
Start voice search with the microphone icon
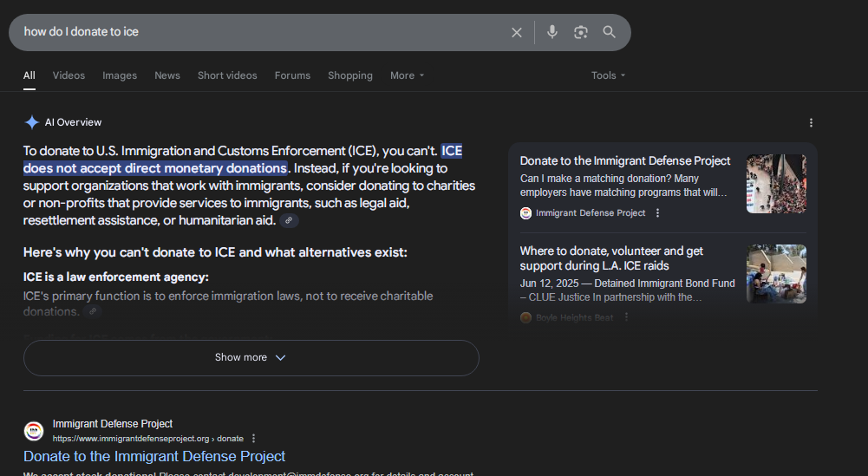click(x=551, y=32)
